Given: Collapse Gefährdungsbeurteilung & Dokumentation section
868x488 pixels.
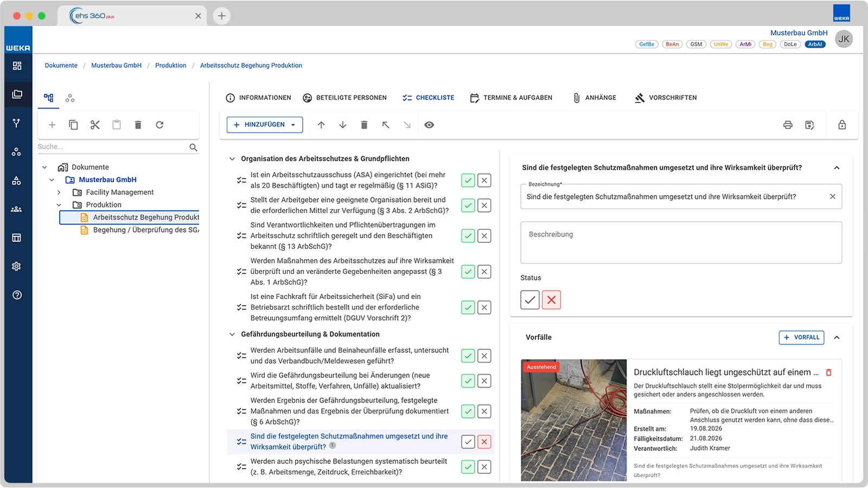Looking at the screenshot, I should tap(232, 335).
